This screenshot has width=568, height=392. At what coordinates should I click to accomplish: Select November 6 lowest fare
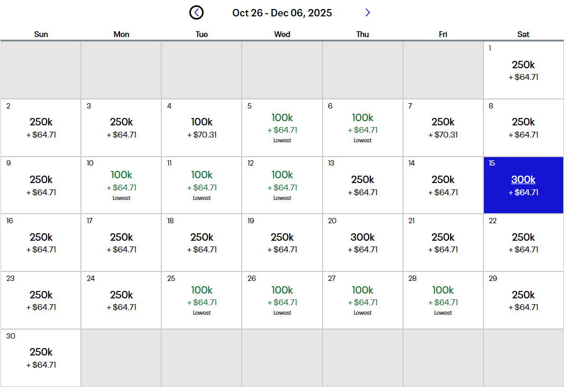(362, 127)
